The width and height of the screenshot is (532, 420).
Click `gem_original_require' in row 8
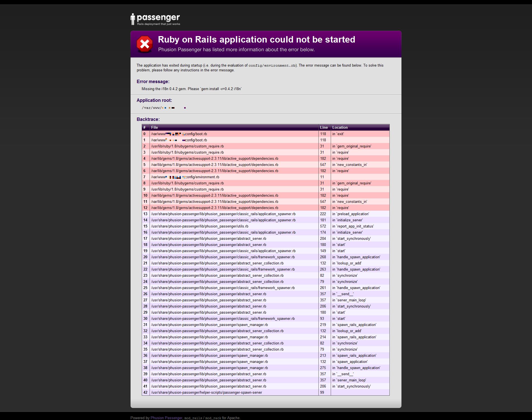coord(352,183)
